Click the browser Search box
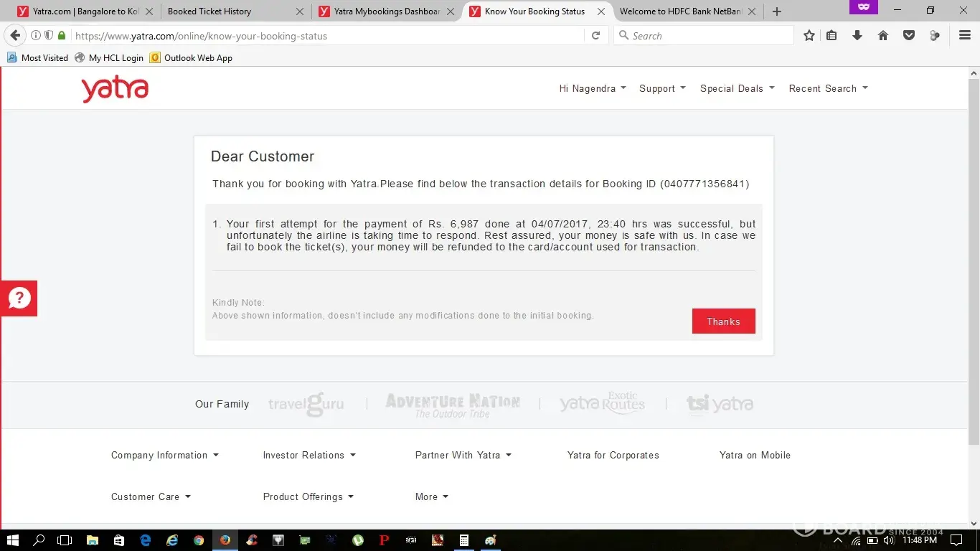980x551 pixels. (x=704, y=36)
